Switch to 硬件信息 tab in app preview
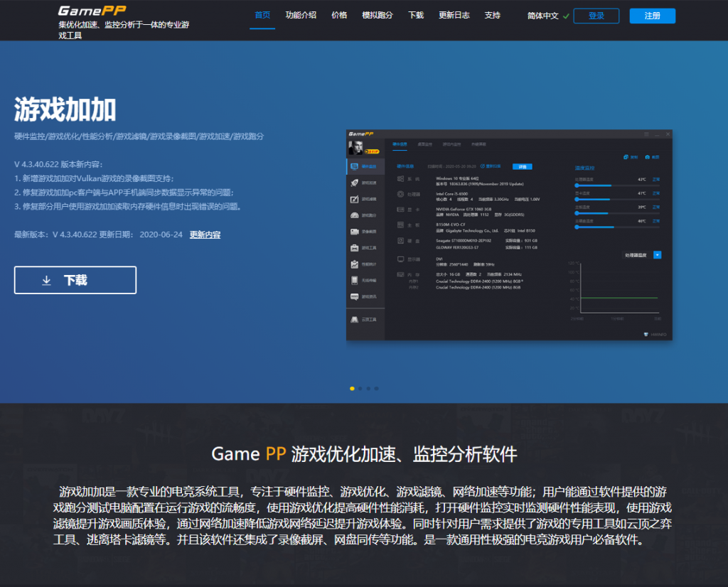Image resolution: width=728 pixels, height=587 pixels. 400,144
